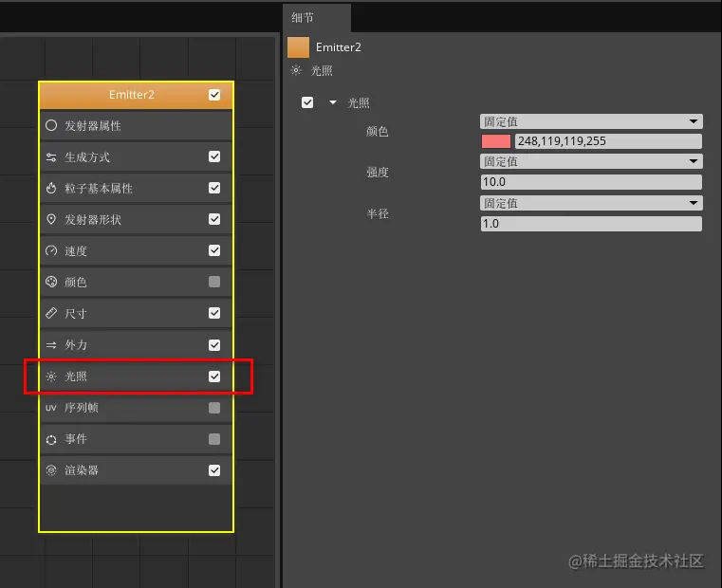Open the 颜色 固定值 dropdown
Screen dimensions: 722x588
[x=591, y=121]
